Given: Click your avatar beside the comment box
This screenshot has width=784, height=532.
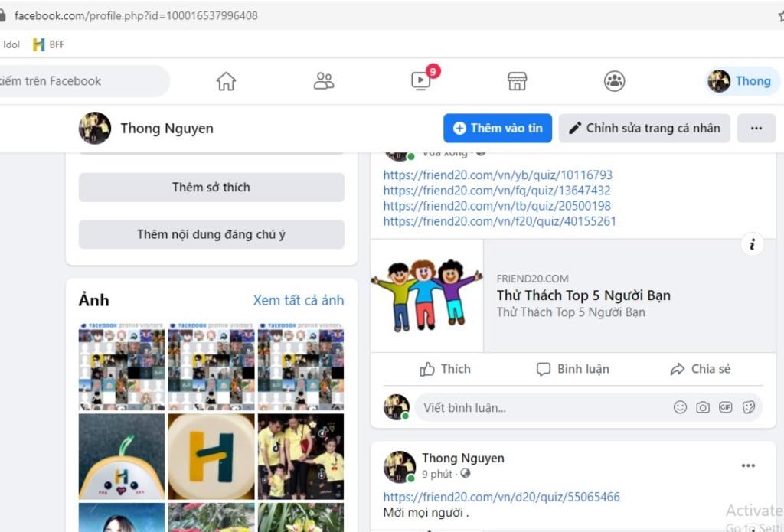Looking at the screenshot, I should point(397,407).
